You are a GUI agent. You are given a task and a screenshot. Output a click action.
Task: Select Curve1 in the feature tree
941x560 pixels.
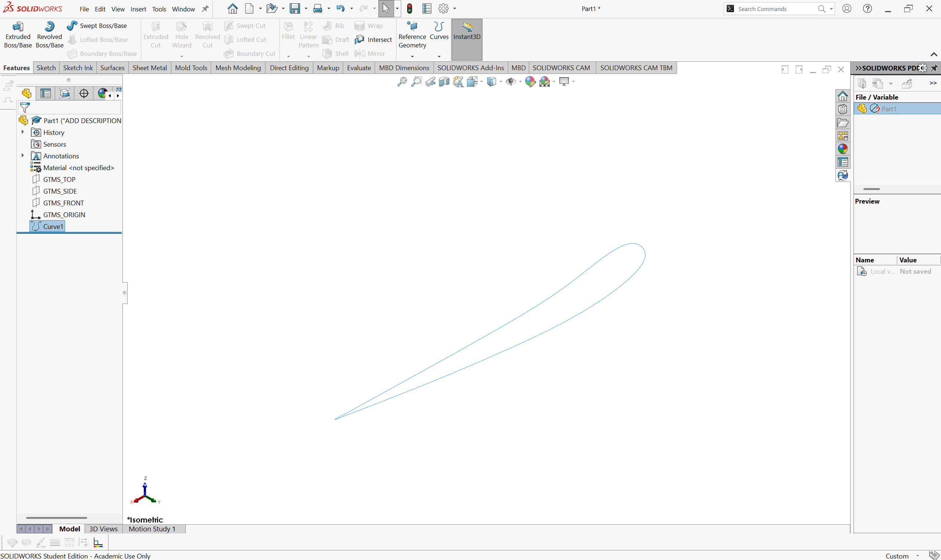pos(53,226)
